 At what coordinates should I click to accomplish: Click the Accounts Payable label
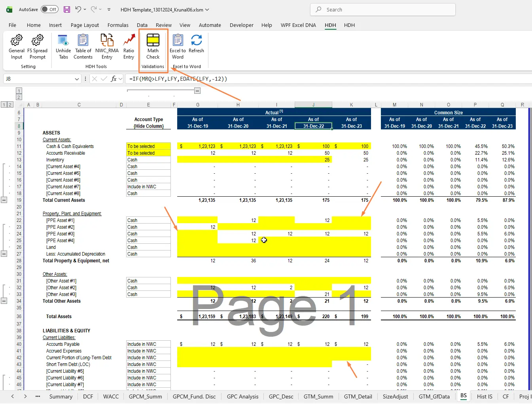(x=63, y=344)
